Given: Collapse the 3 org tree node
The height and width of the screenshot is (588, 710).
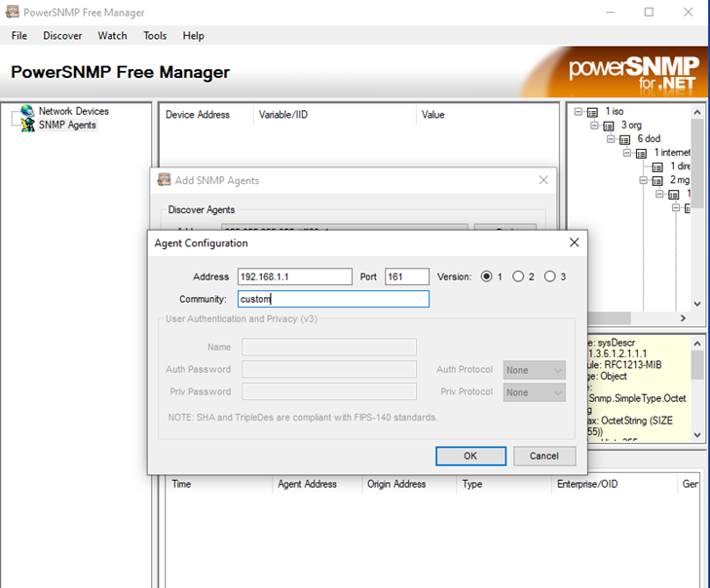Looking at the screenshot, I should coord(594,125).
